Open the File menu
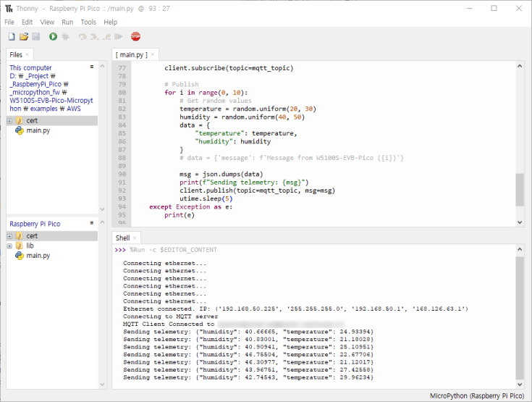The image size is (532, 402). click(9, 22)
